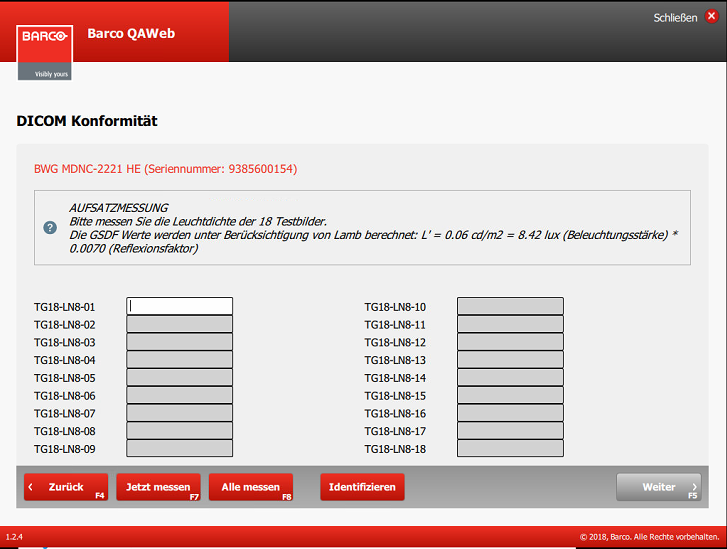
Task: Select the TG18-LN8-16 value field
Action: coord(510,413)
